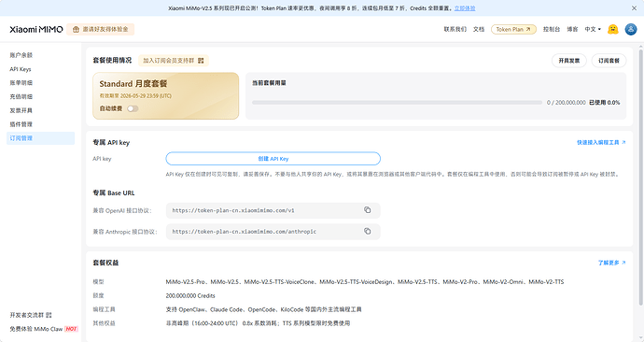Click the '200,000,000 Credits' value
This screenshot has width=644, height=342.
point(190,295)
